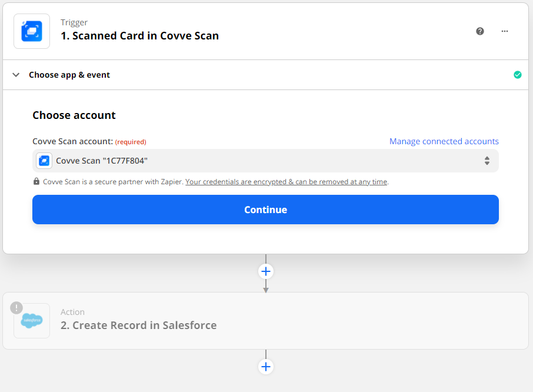Follow the credentials encrypted link
533x392 pixels.
287,182
